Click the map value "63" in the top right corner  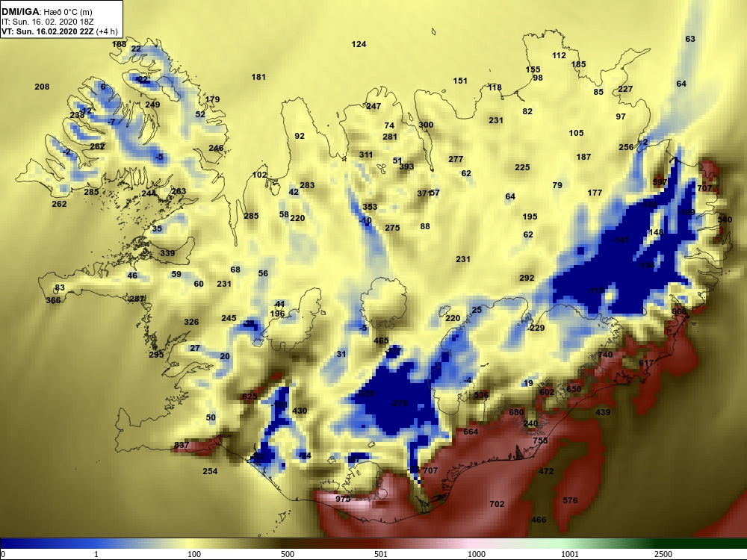tap(690, 39)
